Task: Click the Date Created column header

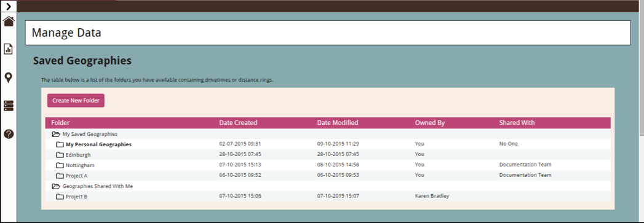Action: coord(238,123)
